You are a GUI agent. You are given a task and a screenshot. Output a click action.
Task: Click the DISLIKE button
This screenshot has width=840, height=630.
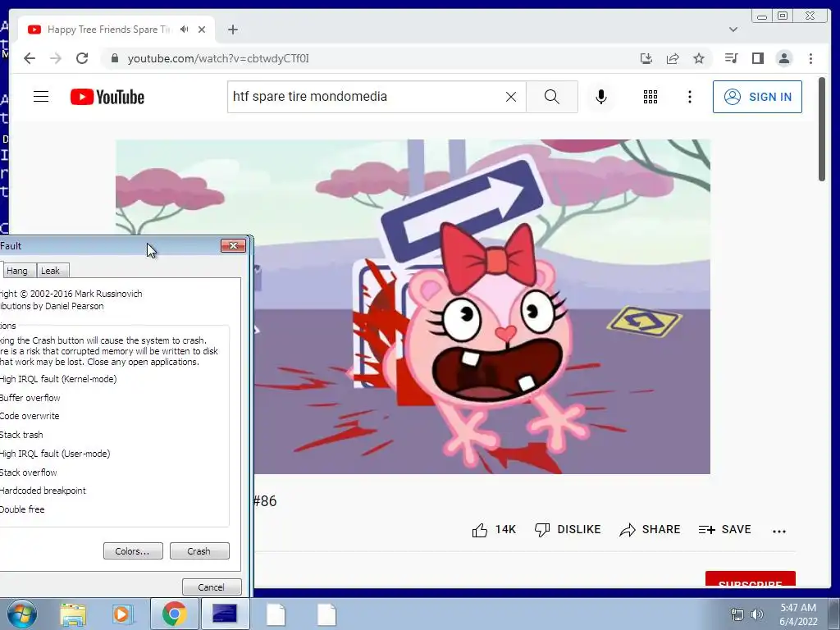(x=568, y=530)
